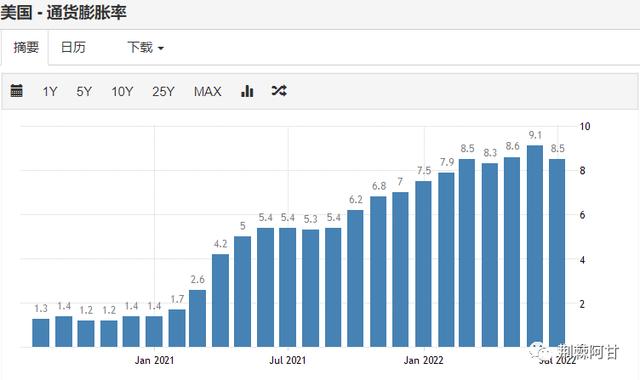This screenshot has width=640, height=380.
Task: Click the 美国 - 通货膨胀率 title
Action: [x=63, y=12]
